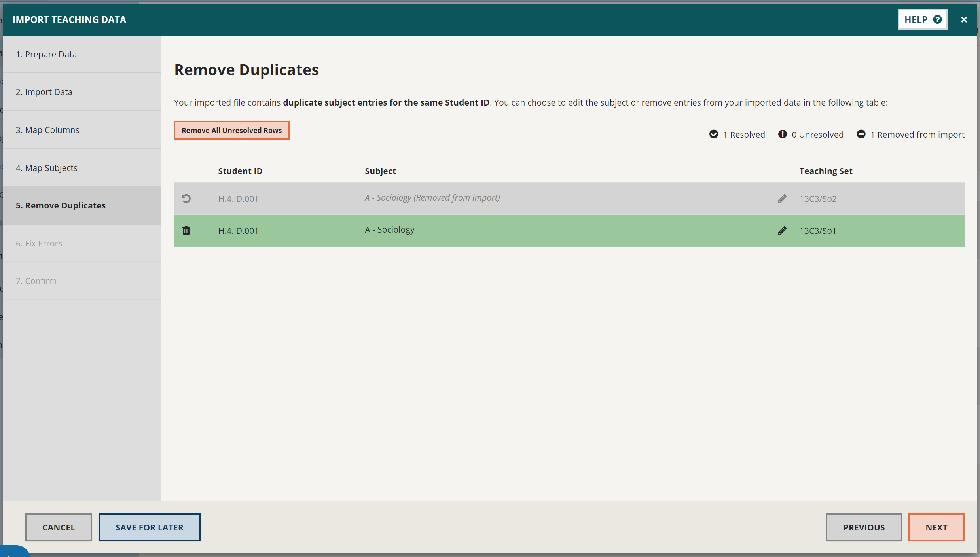The image size is (980, 557).
Task: Click the 'Remove All Unresolved Rows' button
Action: point(231,130)
